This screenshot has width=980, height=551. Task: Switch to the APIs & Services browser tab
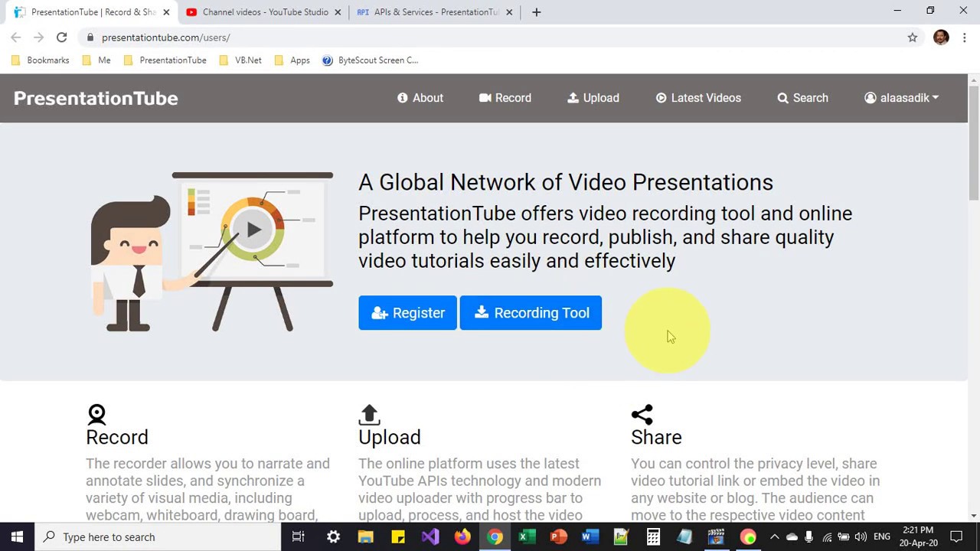click(433, 12)
